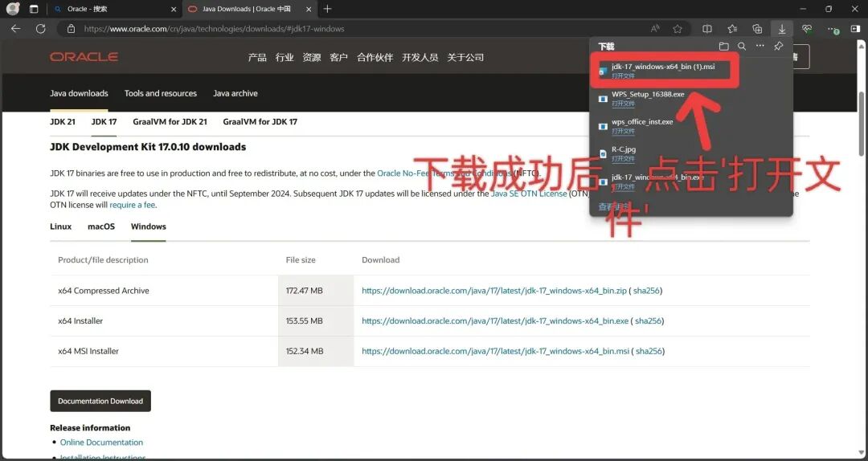Close the Oracle - 搜索 tab
Viewport: 868px width, 461px height.
174,10
